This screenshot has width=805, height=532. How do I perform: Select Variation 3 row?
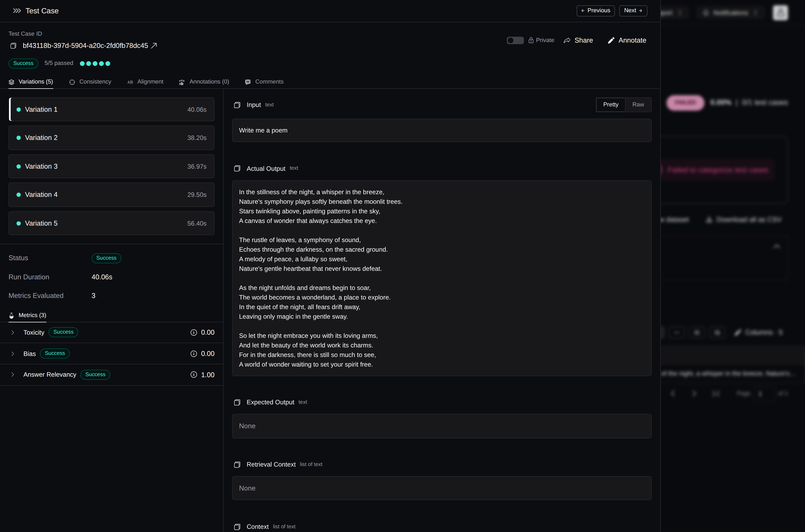pyautogui.click(x=111, y=167)
